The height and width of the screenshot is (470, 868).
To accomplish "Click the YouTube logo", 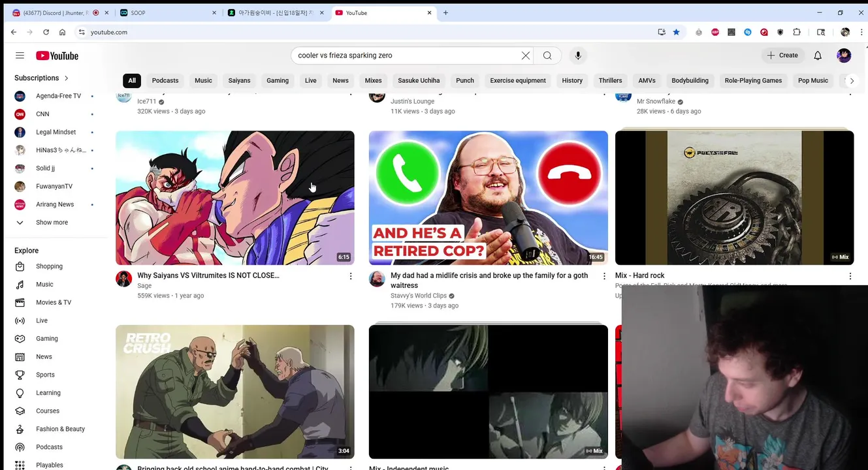I will point(57,55).
